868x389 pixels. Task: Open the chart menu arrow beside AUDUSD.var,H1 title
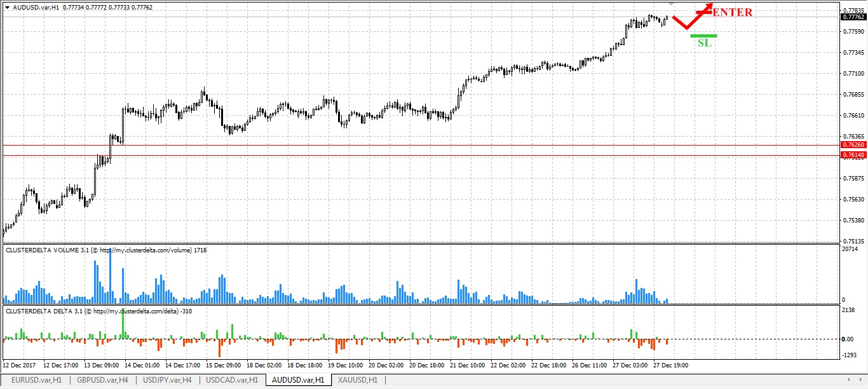click(x=7, y=6)
